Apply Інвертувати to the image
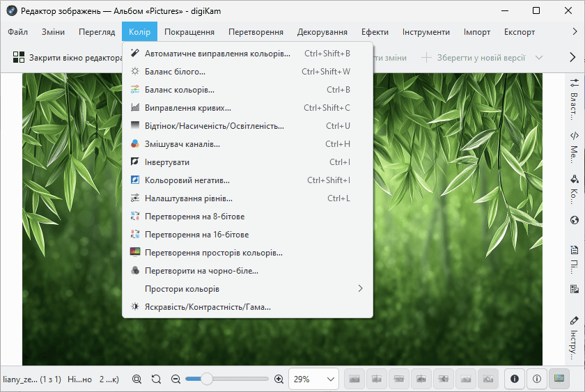Viewport: 585px width, 392px height. (247, 162)
